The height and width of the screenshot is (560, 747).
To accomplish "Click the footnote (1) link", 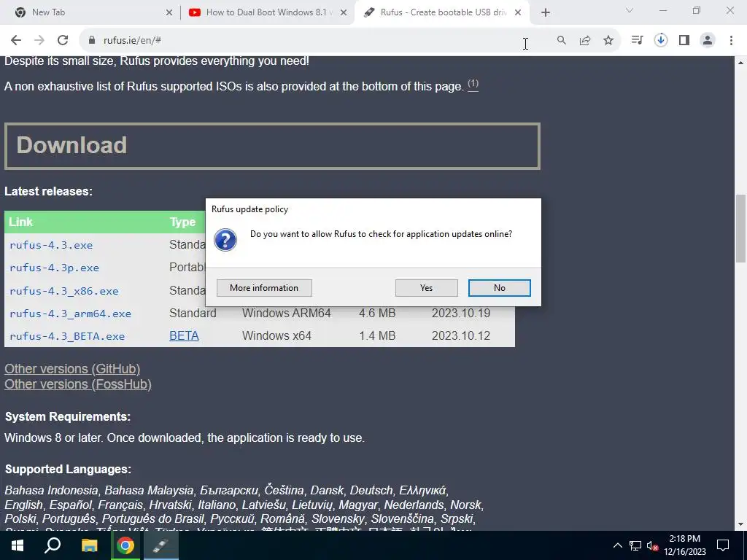I will tap(473, 85).
